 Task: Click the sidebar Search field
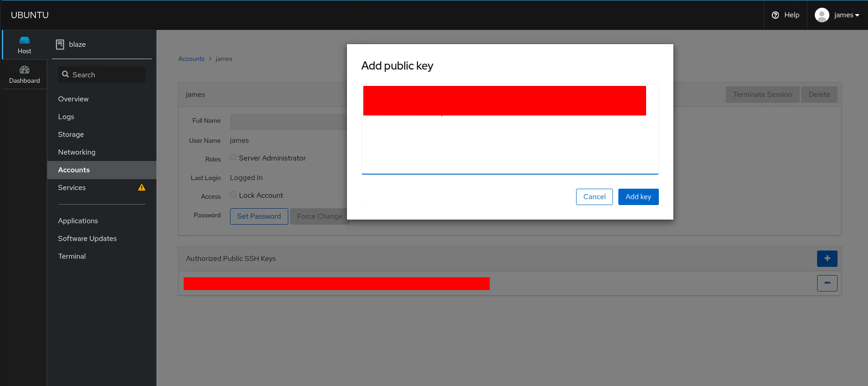[102, 75]
